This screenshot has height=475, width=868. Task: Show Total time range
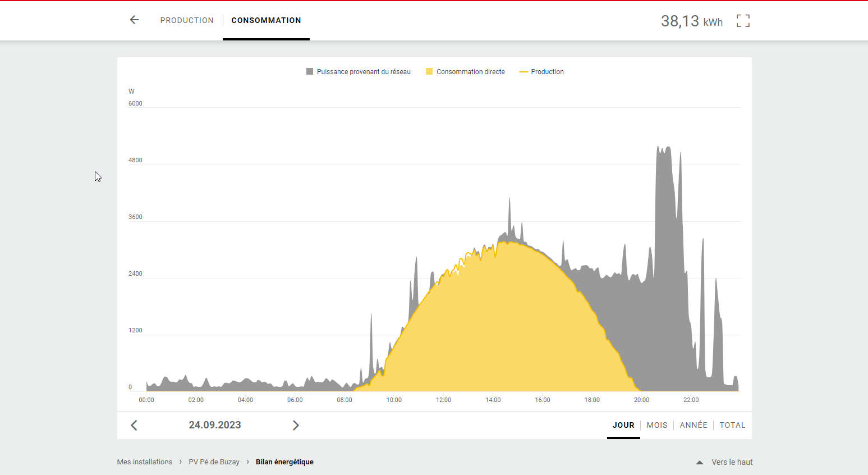(732, 426)
